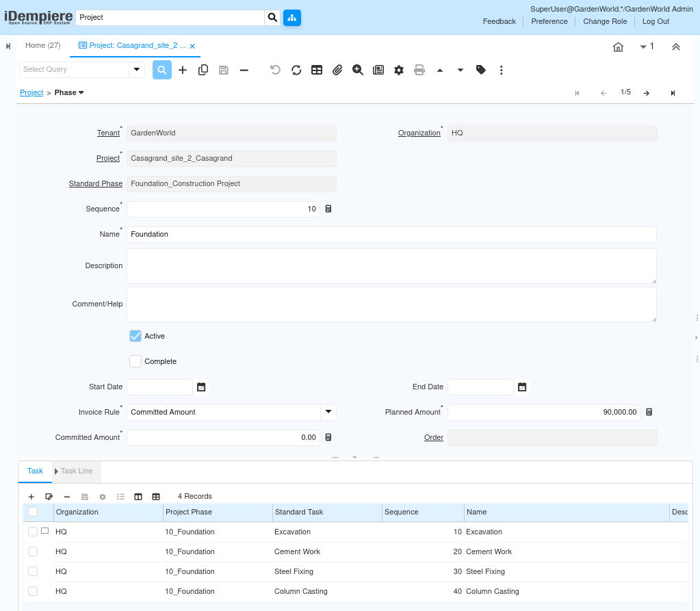Click into the Name input field
The height and width of the screenshot is (611, 700).
click(391, 235)
